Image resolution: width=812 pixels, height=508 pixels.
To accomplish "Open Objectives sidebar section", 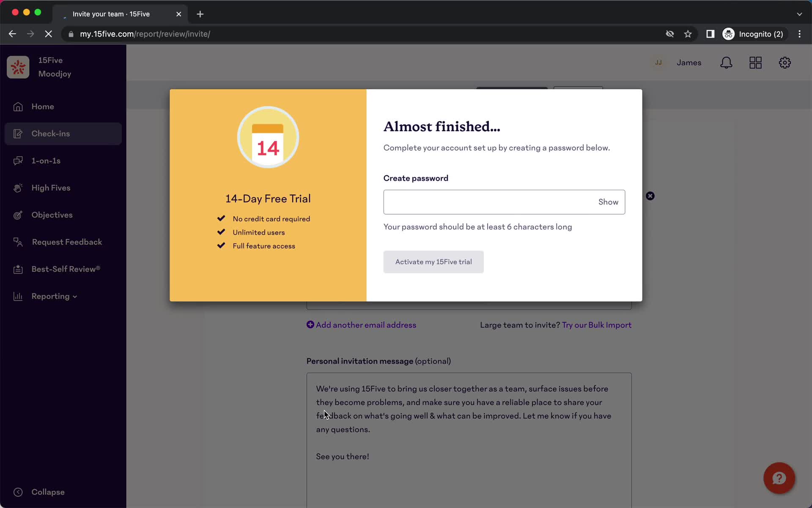I will tap(52, 215).
